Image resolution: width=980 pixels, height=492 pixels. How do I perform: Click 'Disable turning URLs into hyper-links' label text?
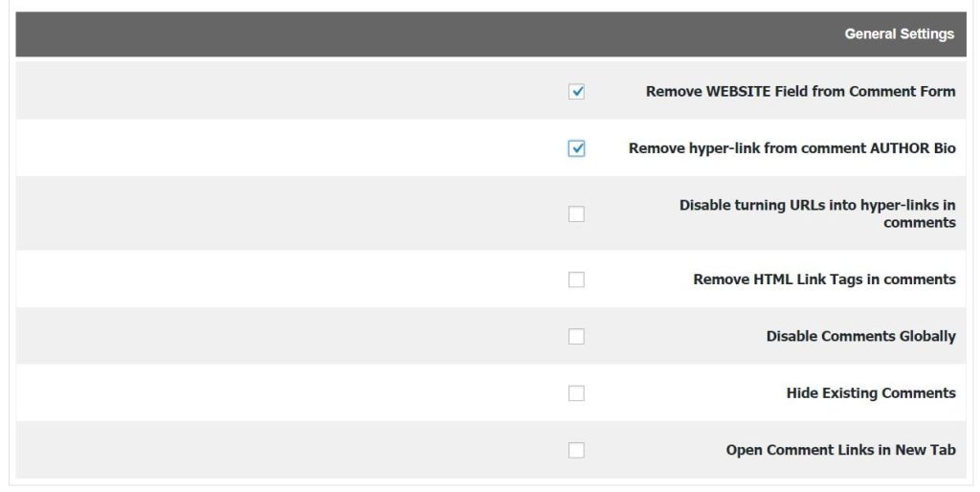(817, 213)
